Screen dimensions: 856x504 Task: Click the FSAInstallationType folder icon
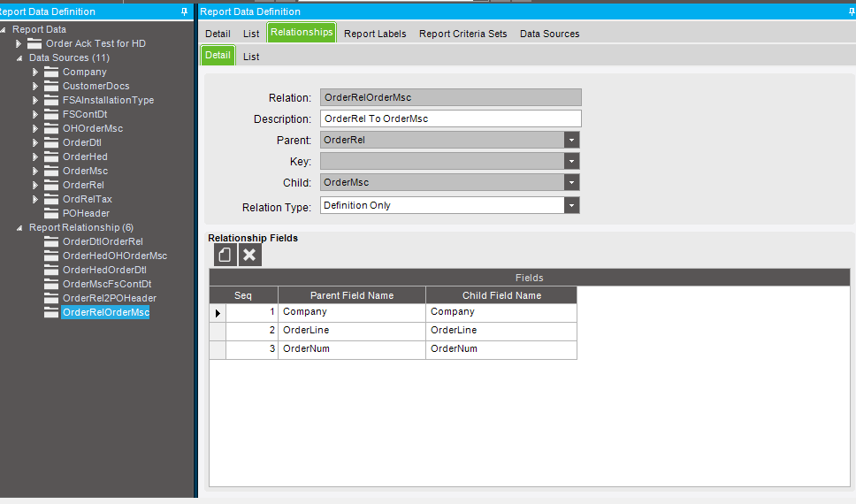51,101
